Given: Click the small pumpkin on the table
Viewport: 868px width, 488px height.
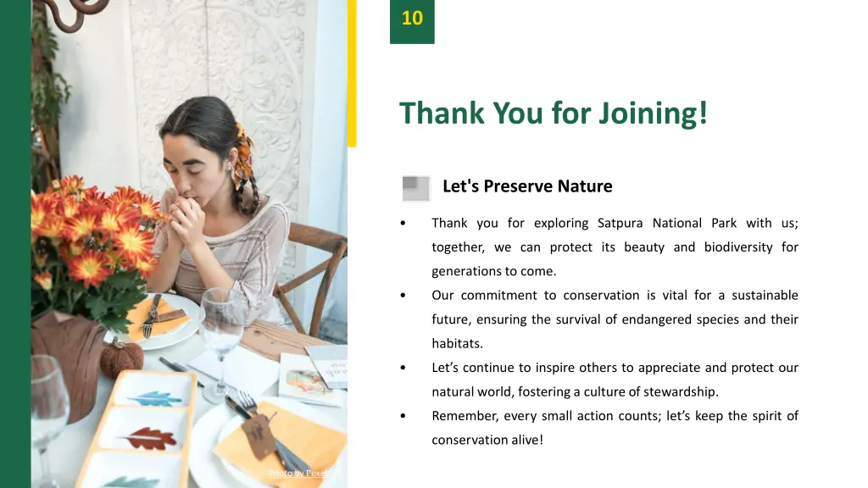Looking at the screenshot, I should pyautogui.click(x=121, y=358).
